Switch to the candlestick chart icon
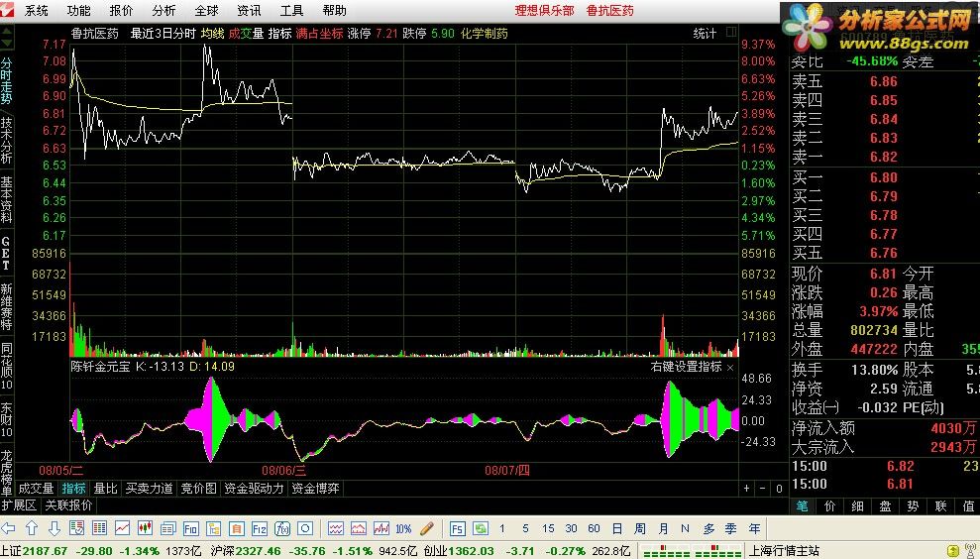The image size is (980, 559). [x=145, y=528]
